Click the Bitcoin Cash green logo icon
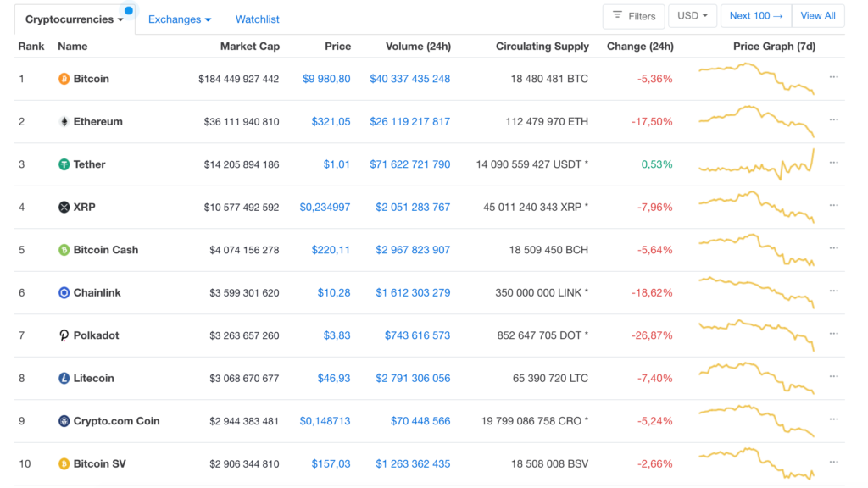The image size is (868, 488). [x=64, y=250]
